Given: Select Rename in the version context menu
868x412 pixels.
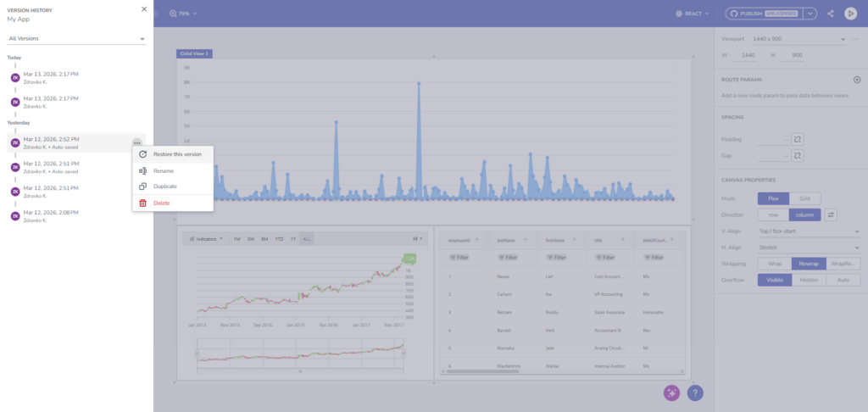Looking at the screenshot, I should (164, 170).
